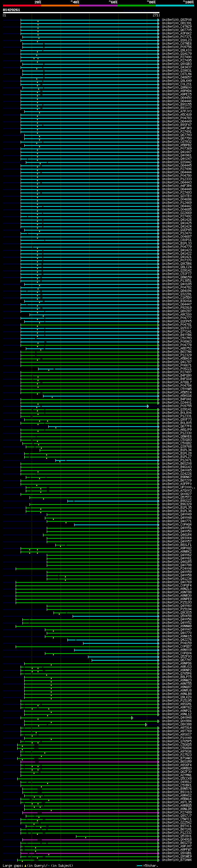Click the cyan 50-character scale bar
The height and width of the screenshot is (868, 197).
coord(139,865)
